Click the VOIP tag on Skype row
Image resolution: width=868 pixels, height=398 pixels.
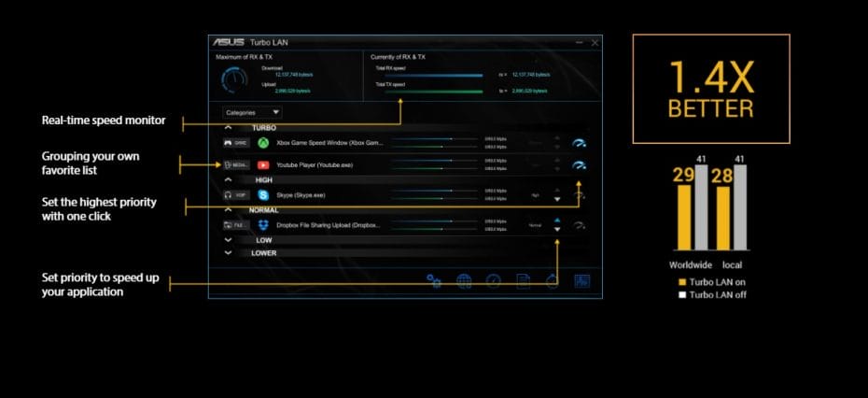[x=236, y=195]
